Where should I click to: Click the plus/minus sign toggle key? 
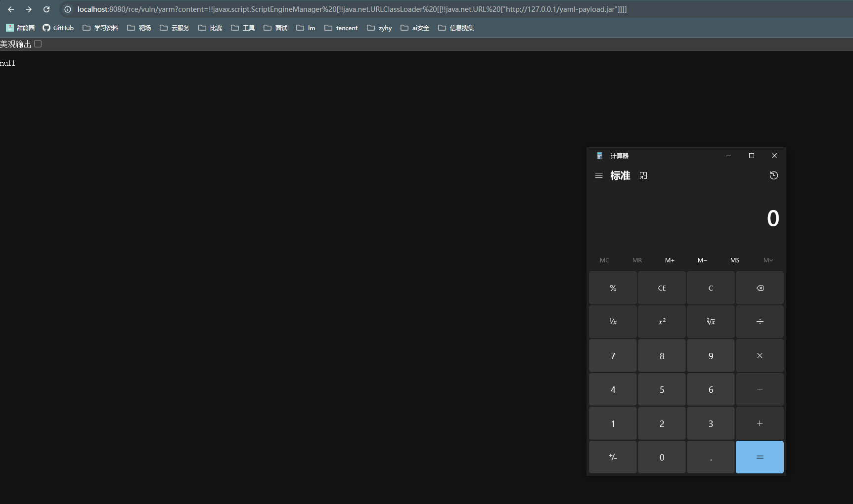[613, 457]
